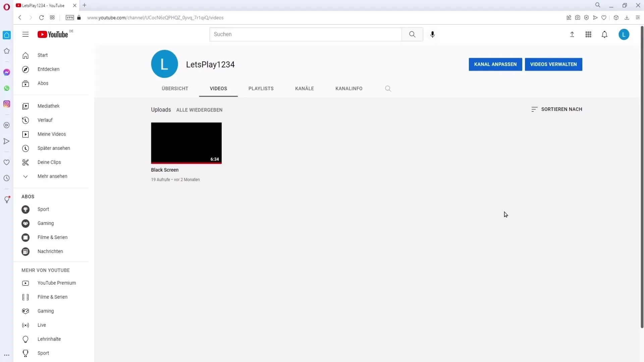This screenshot has height=362, width=644.
Task: Click the VIDEOS VERWALTEN button
Action: [x=553, y=64]
